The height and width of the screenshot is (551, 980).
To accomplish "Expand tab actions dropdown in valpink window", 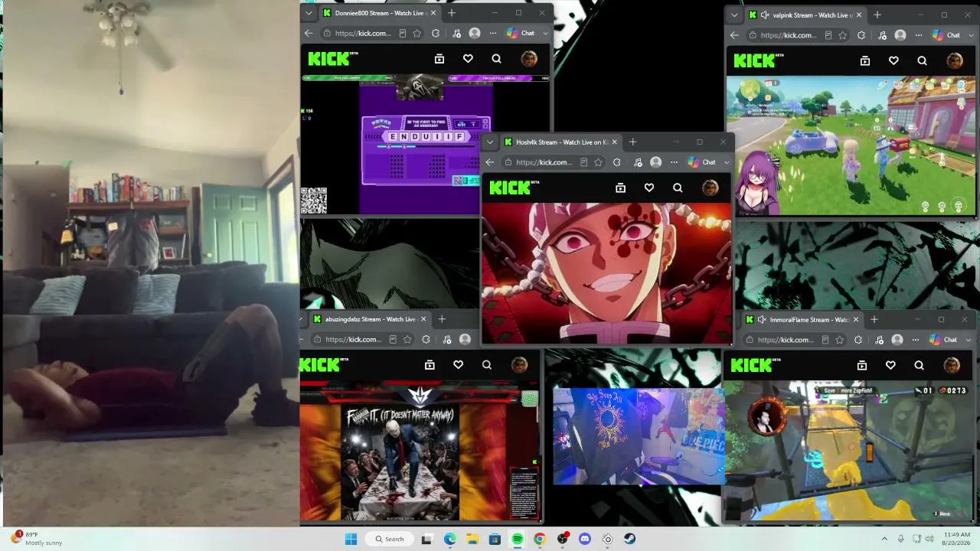I will [734, 15].
